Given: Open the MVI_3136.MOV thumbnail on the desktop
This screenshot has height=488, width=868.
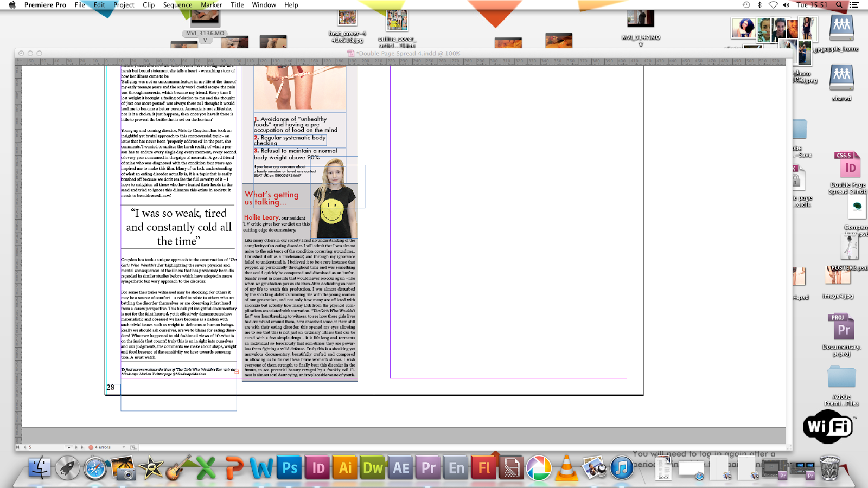Looking at the screenshot, I should (205, 19).
